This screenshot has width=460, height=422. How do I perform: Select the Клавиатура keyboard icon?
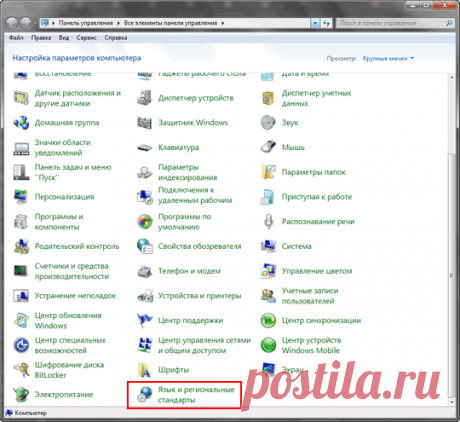pos(145,147)
